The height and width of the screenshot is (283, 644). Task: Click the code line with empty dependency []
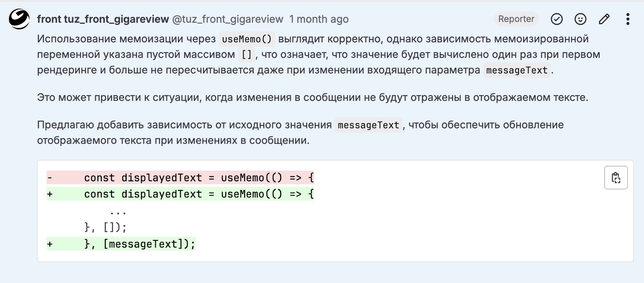point(106,227)
